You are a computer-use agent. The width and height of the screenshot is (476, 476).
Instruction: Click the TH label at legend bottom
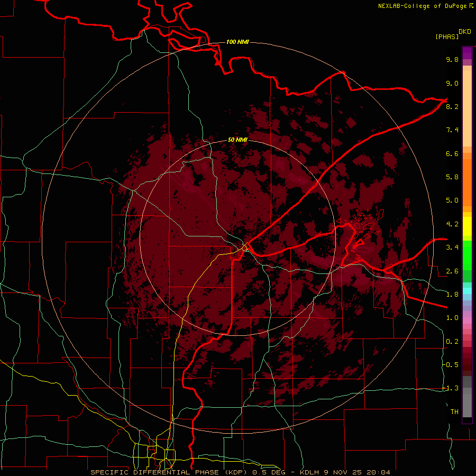(x=454, y=412)
